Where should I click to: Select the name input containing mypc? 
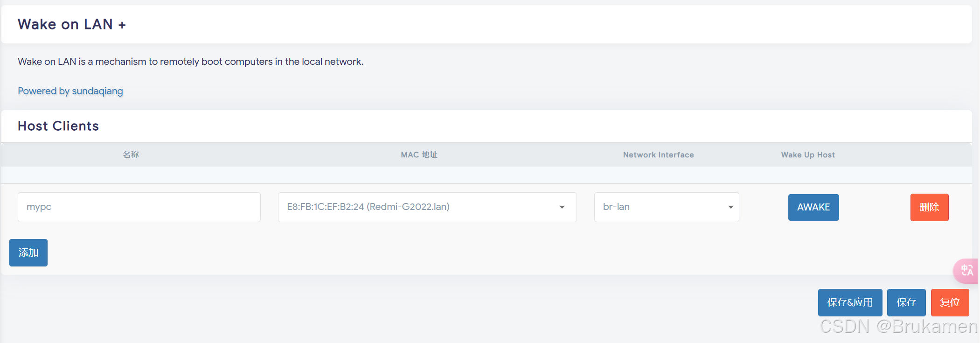click(x=139, y=207)
